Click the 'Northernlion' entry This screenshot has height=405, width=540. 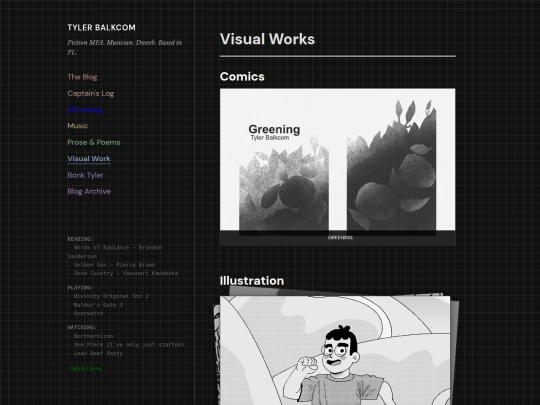pyautogui.click(x=90, y=336)
